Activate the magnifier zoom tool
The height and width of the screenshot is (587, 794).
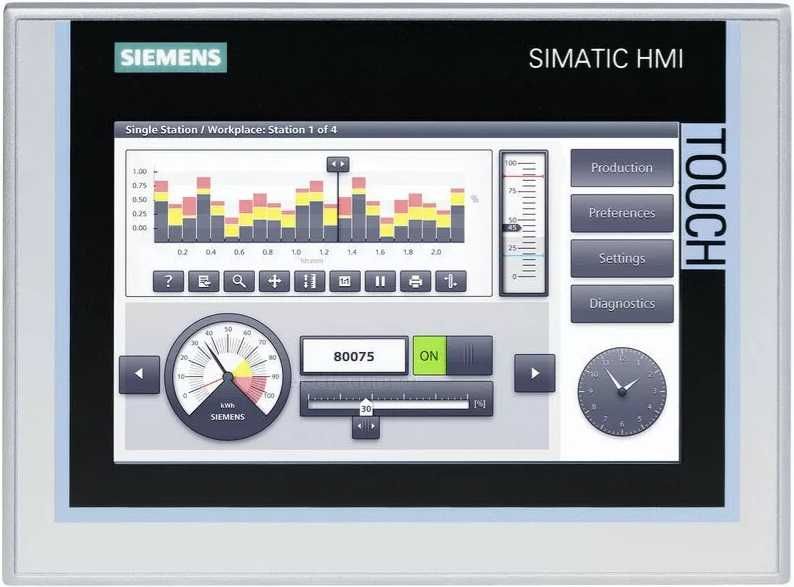coord(239,281)
